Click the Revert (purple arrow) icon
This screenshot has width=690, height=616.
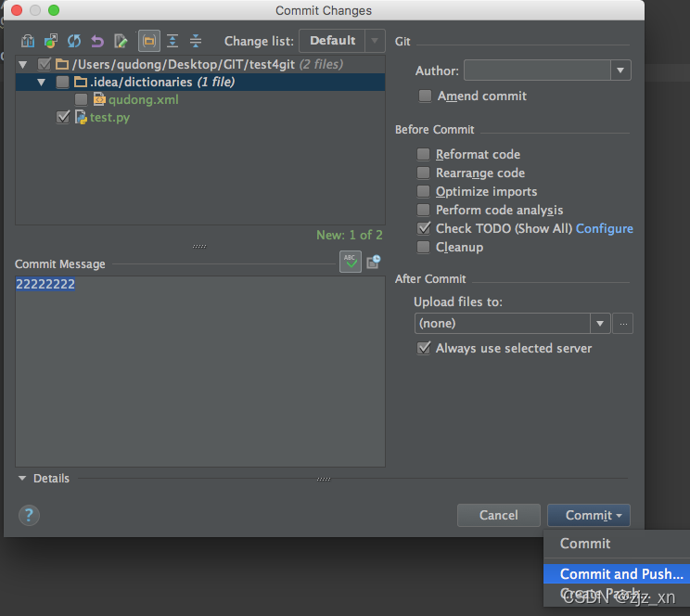coord(96,41)
